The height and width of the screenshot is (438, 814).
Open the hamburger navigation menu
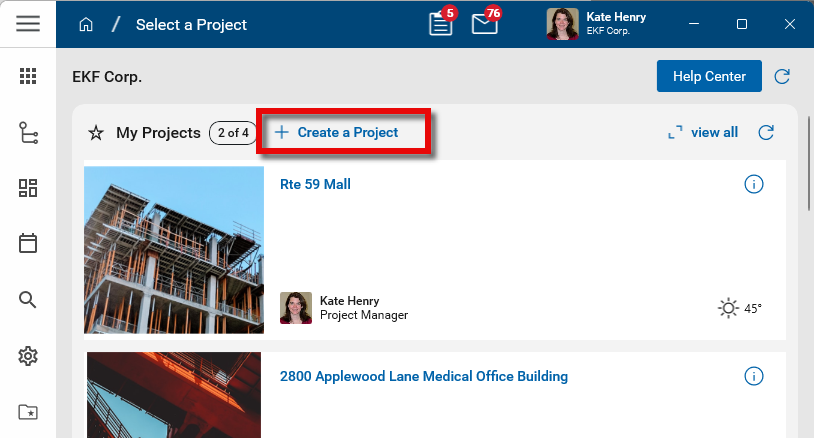click(x=28, y=24)
